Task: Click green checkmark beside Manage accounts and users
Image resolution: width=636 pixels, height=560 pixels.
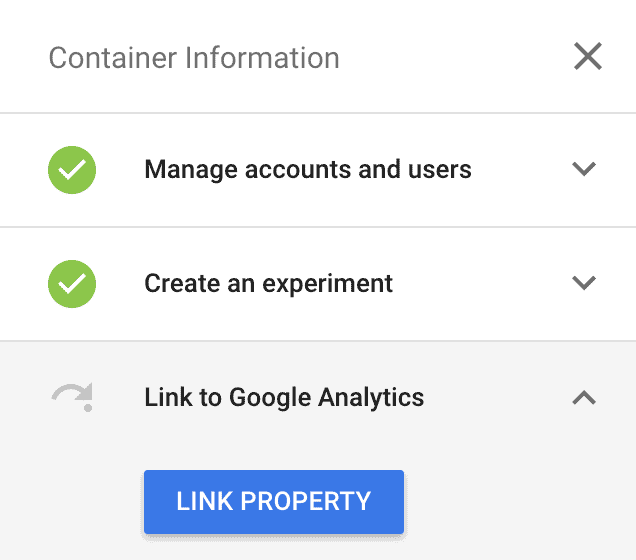Action: [72, 170]
